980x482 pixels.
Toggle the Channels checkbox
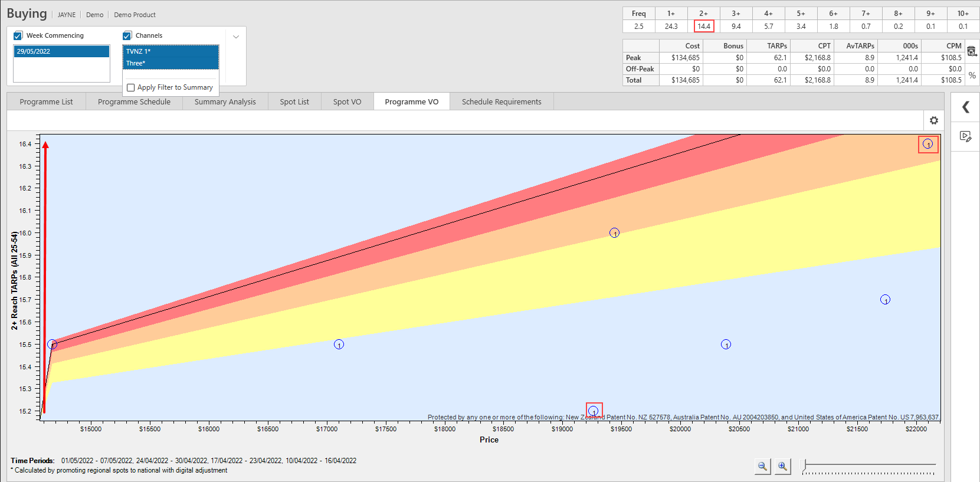pos(127,35)
